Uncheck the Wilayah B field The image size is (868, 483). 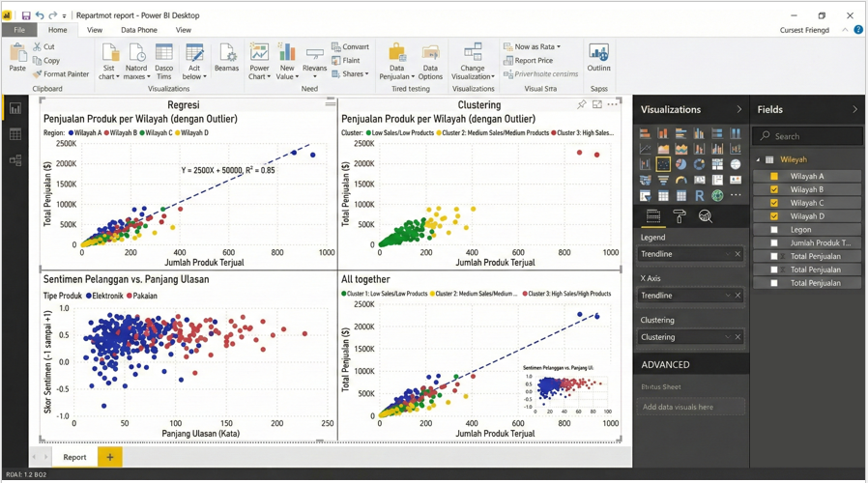click(x=773, y=189)
